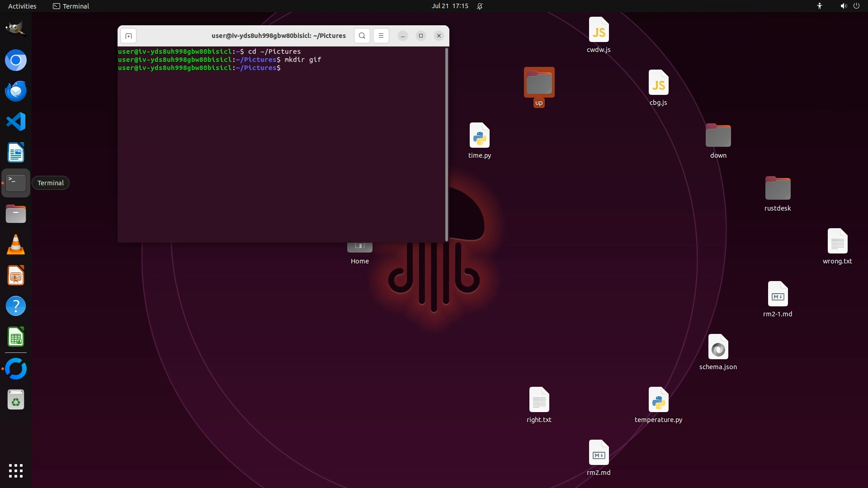Open the Terminal app menu in top bar

click(x=71, y=6)
